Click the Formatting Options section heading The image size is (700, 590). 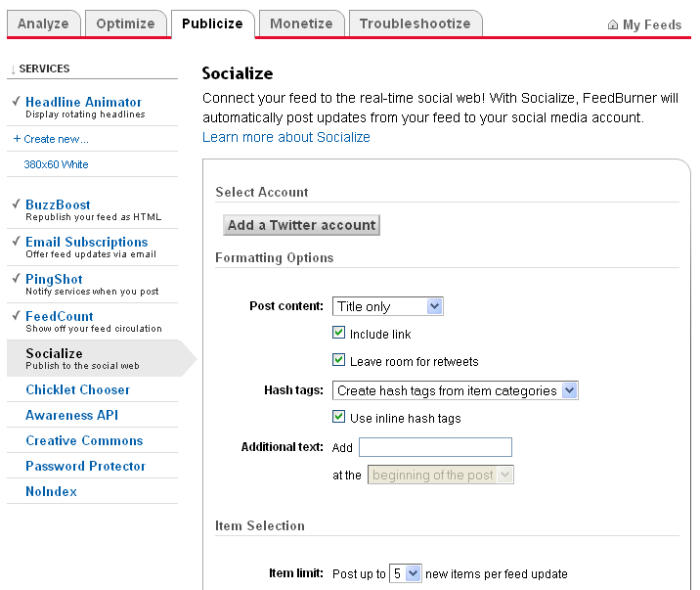coord(274,257)
